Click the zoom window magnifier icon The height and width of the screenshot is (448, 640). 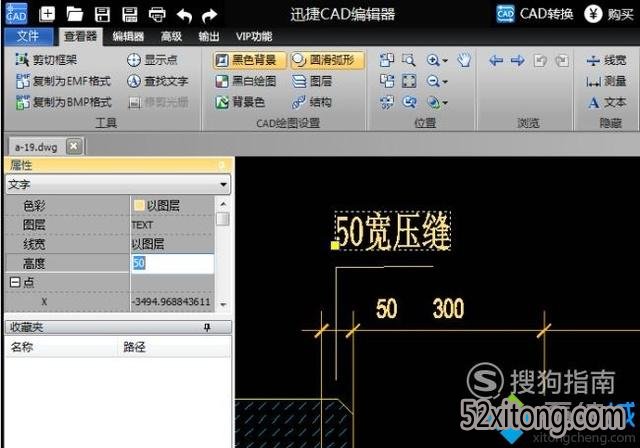pyautogui.click(x=409, y=60)
